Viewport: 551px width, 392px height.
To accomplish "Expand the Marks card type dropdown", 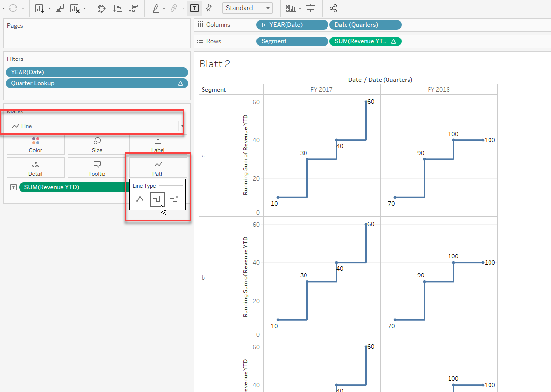I will pos(182,126).
